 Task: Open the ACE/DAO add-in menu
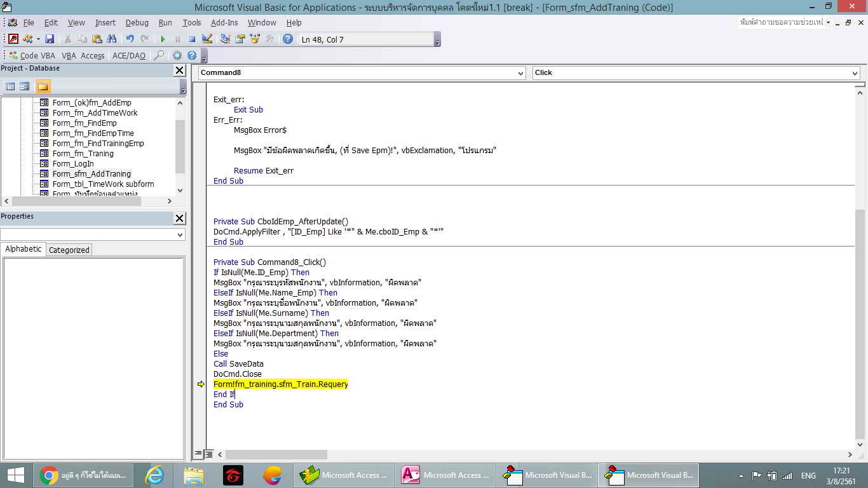[x=129, y=56]
